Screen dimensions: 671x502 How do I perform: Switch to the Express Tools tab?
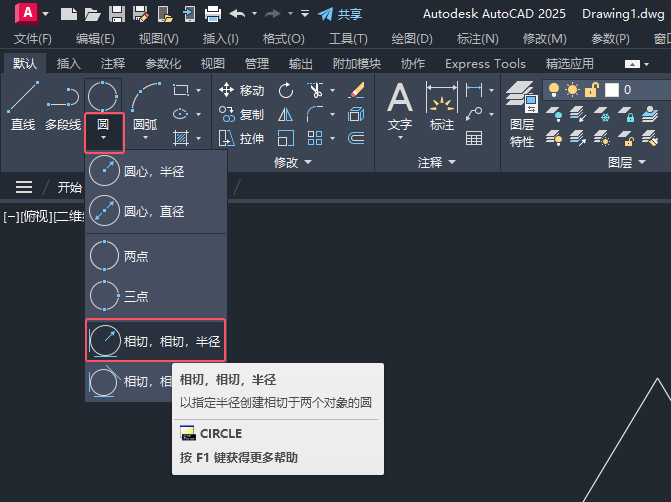(x=485, y=64)
